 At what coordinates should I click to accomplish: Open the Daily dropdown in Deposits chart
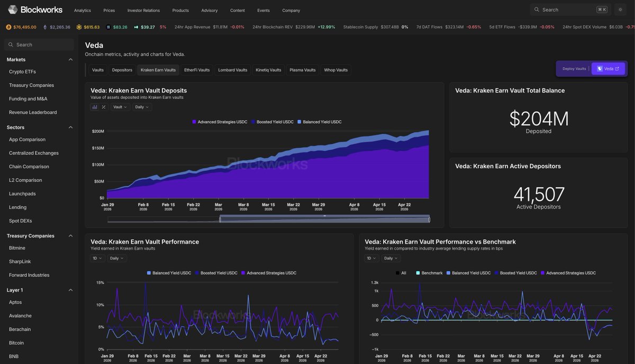coord(142,107)
